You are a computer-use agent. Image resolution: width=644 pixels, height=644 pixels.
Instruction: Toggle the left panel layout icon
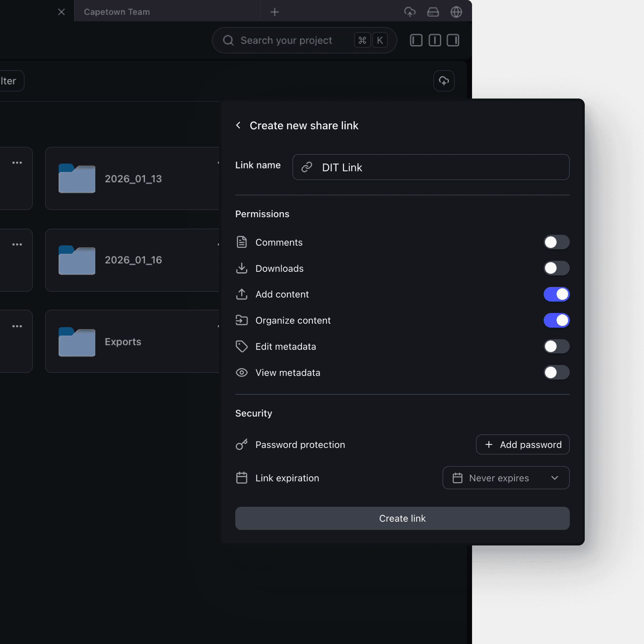pyautogui.click(x=416, y=40)
